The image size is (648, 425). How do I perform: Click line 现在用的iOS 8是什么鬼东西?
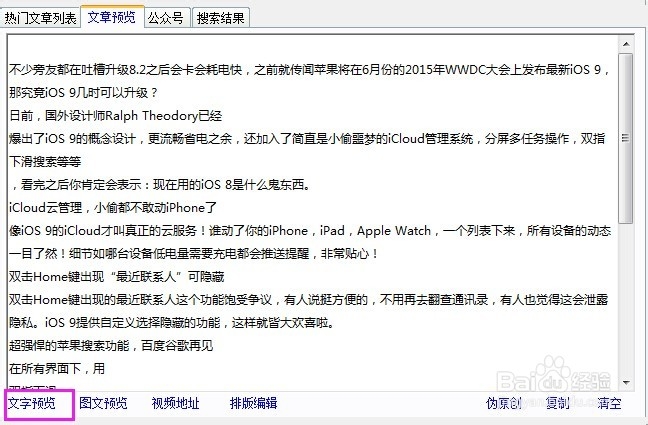[160, 185]
